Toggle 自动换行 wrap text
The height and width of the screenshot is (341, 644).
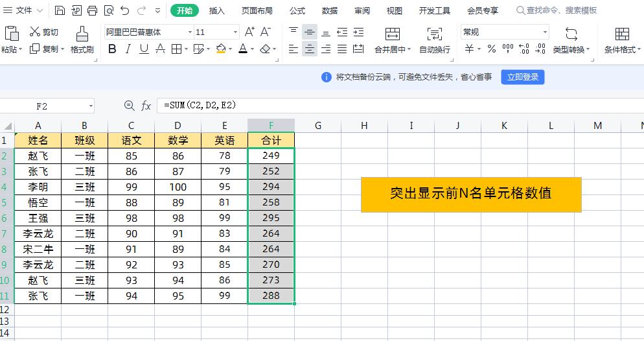[x=435, y=40]
